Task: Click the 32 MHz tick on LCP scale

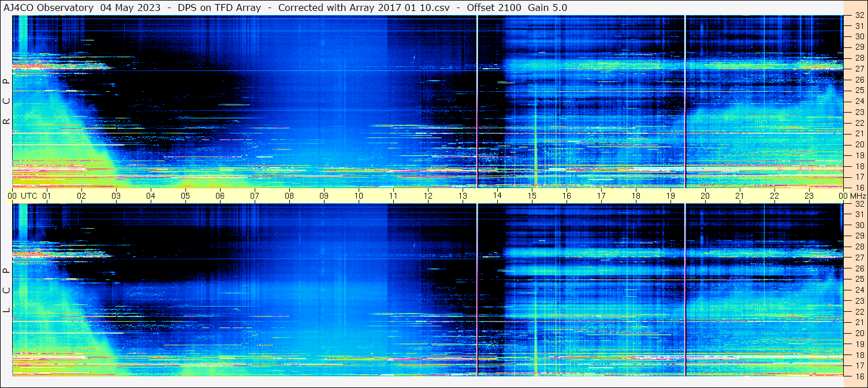Action: [x=859, y=204]
